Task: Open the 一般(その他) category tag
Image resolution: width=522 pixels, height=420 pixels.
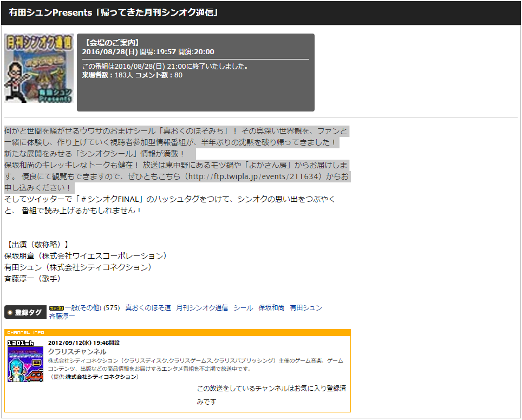Action: tap(83, 308)
